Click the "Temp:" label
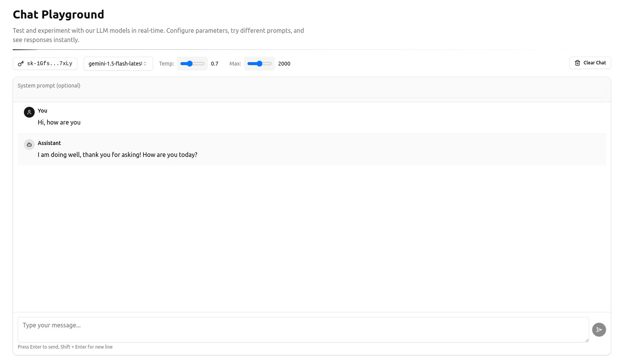Image resolution: width=618 pixels, height=364 pixels. coord(167,64)
